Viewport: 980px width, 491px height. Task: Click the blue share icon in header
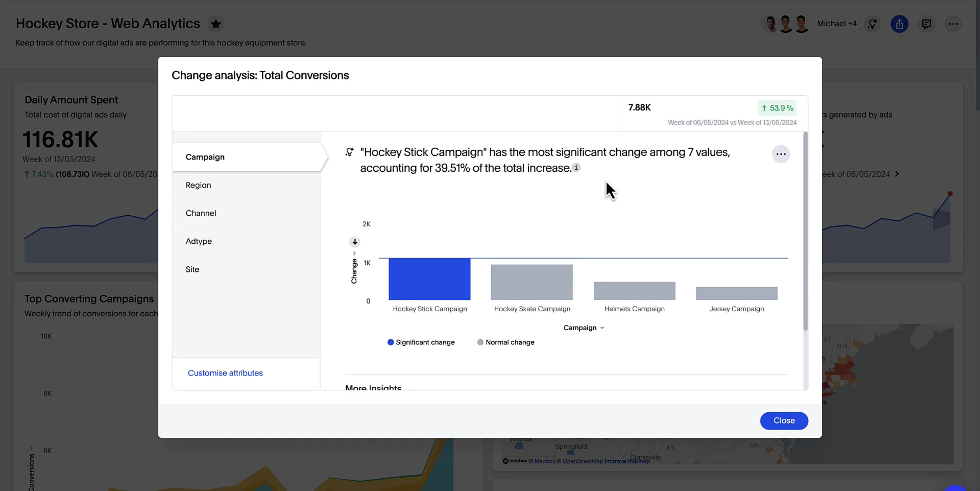(x=899, y=24)
